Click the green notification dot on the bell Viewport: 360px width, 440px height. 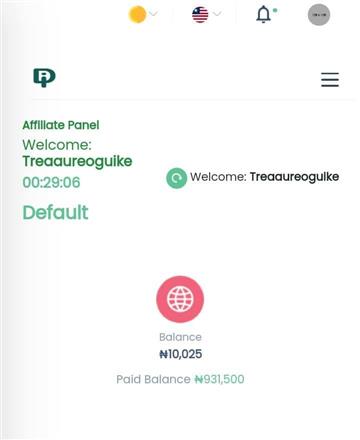[x=275, y=10]
